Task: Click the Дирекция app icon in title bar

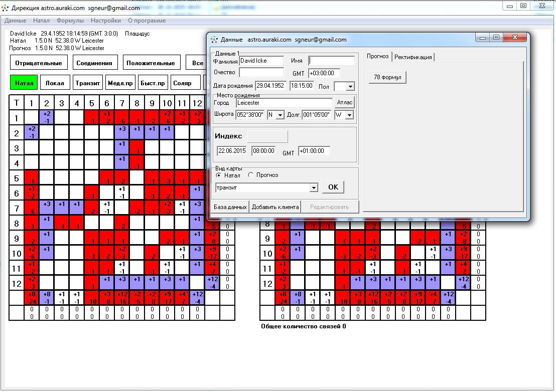Action: (6, 9)
